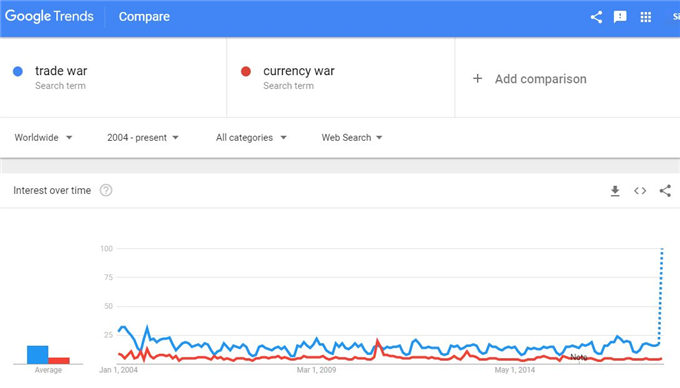680x388 pixels.
Task: Open the All categories dropdown
Action: click(x=251, y=137)
